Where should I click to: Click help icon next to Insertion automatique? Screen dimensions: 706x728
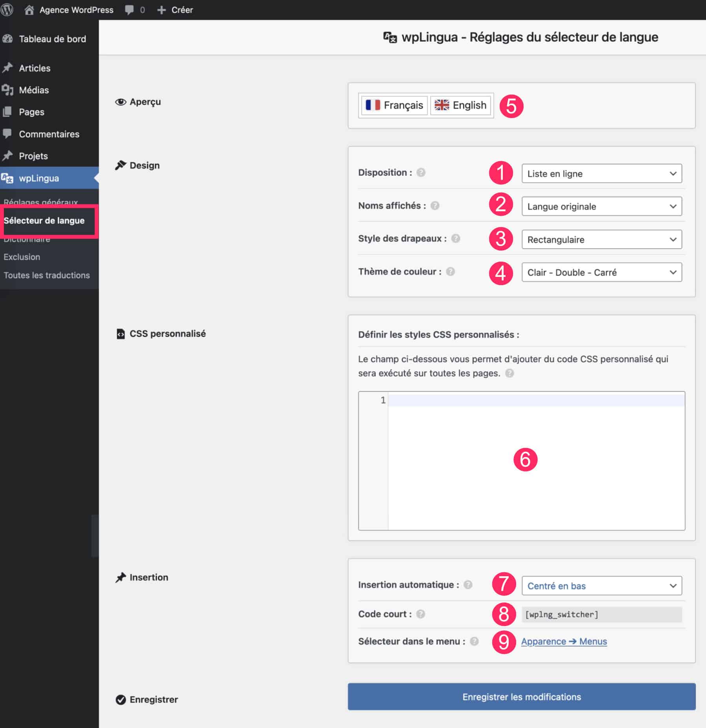pyautogui.click(x=468, y=585)
